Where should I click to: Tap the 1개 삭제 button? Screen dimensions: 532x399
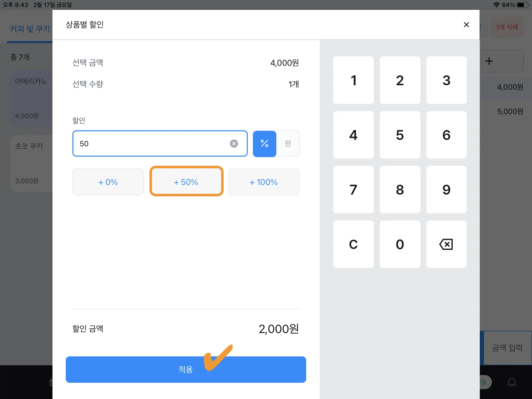[507, 27]
